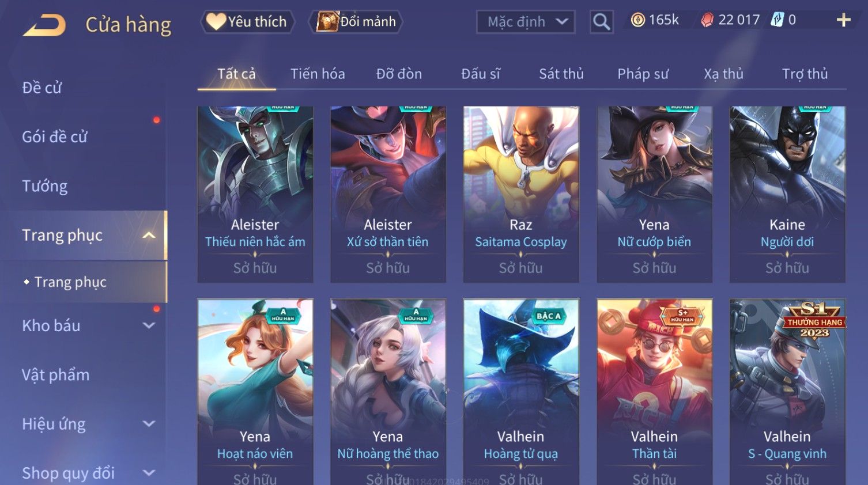Open the Mặc định sort dropdown
This screenshot has width=868, height=485.
(525, 22)
